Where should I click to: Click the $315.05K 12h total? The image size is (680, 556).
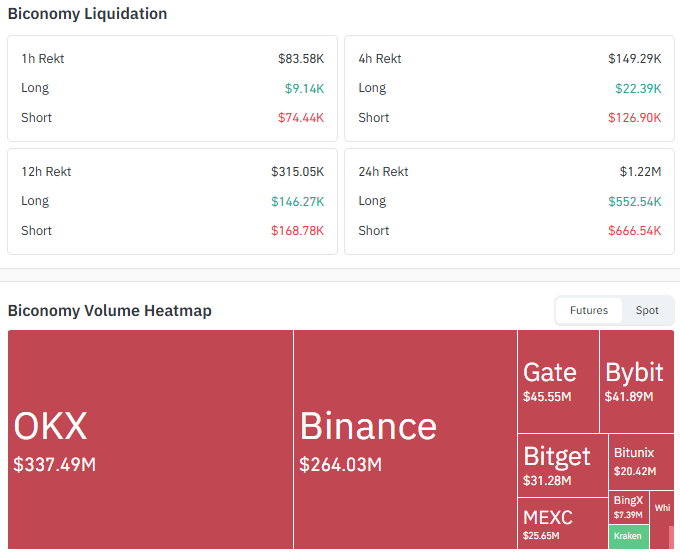[x=298, y=172]
